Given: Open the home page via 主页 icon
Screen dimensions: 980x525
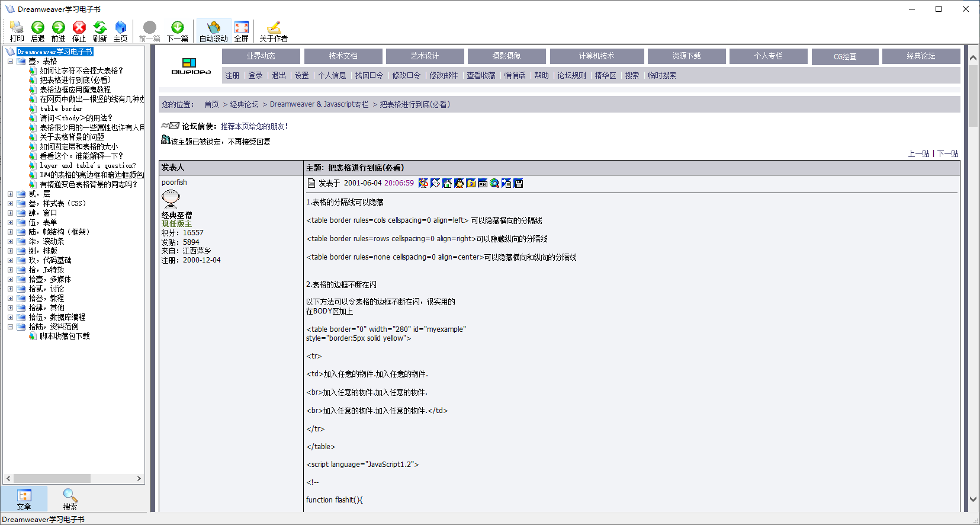Looking at the screenshot, I should [x=120, y=31].
